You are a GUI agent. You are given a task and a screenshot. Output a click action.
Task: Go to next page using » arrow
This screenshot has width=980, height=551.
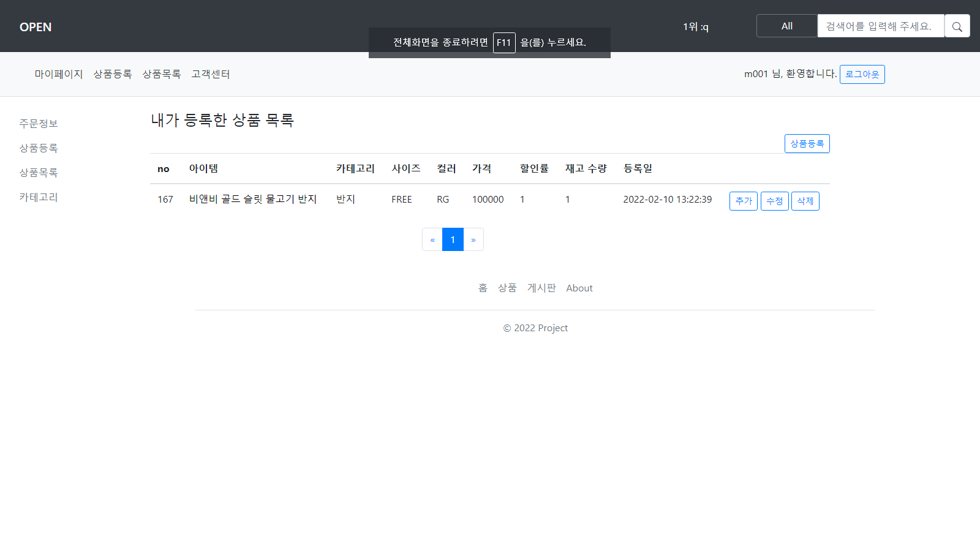tap(473, 239)
